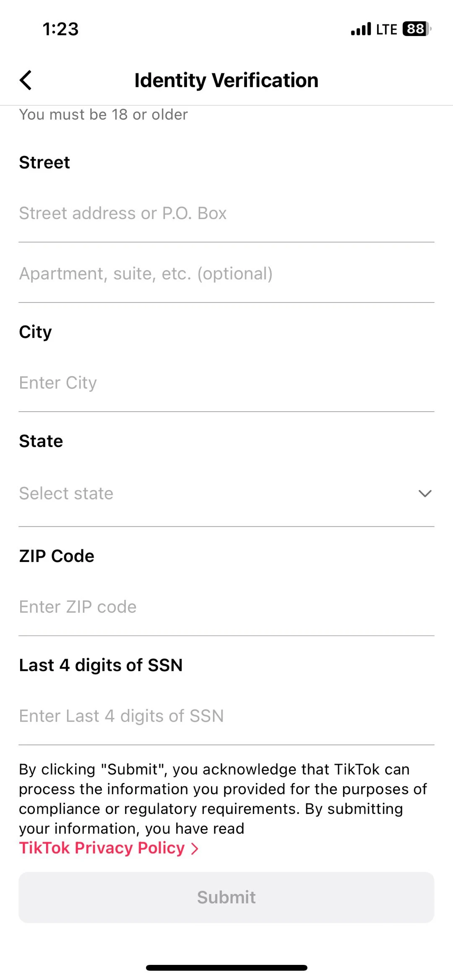Tap the LTE network indicator

(x=386, y=29)
